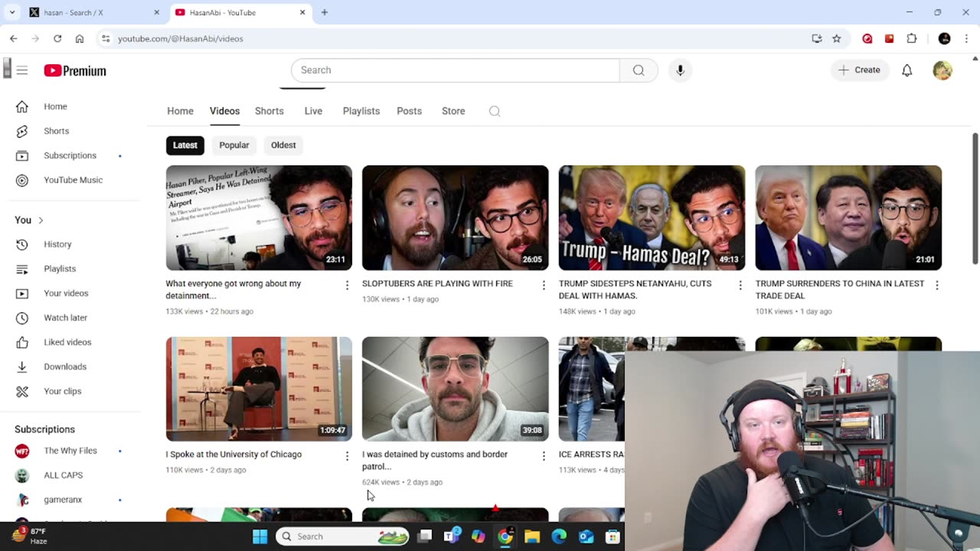Open the 'TRUMP SURRENDERS TO CHINA' thumbnail
The height and width of the screenshot is (551, 980).
tap(848, 217)
